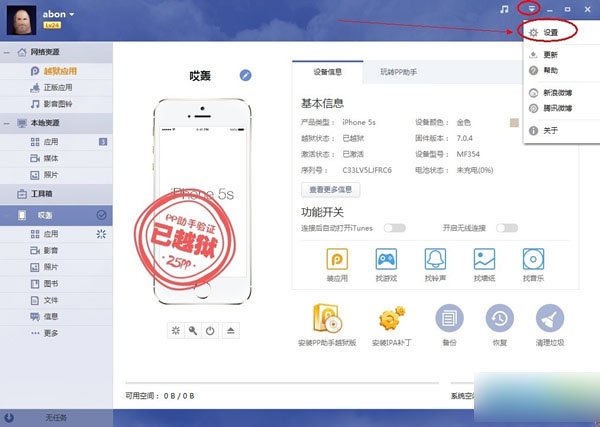
Task: Click the checkmark circle on device row
Action: pos(101,215)
